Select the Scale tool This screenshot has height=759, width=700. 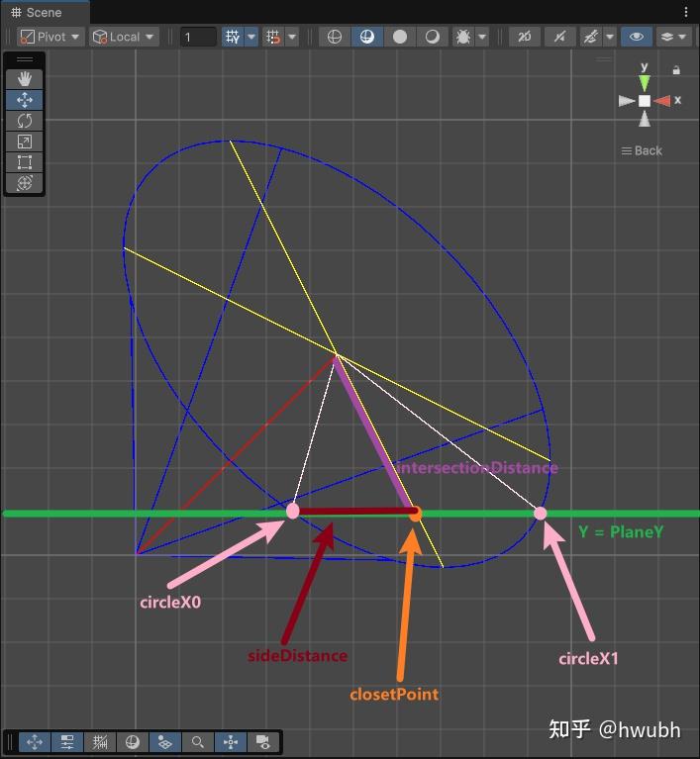[x=24, y=142]
